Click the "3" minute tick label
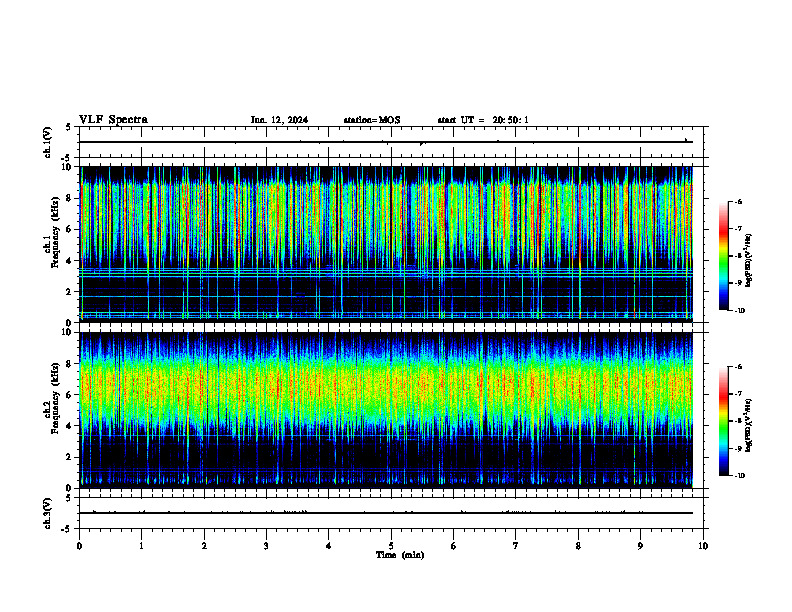The width and height of the screenshot is (792, 612). pyautogui.click(x=266, y=546)
